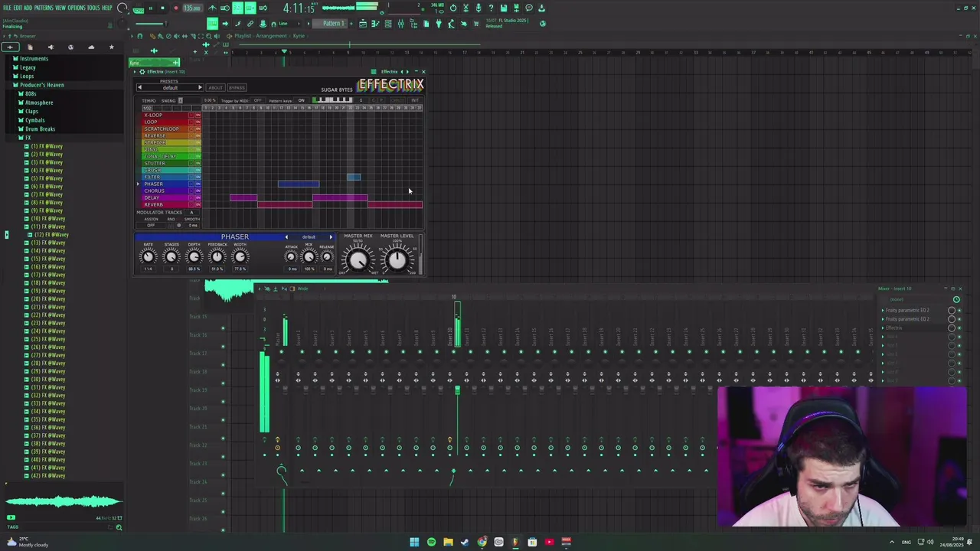Toggle SONG mode button in transport

(x=139, y=9)
